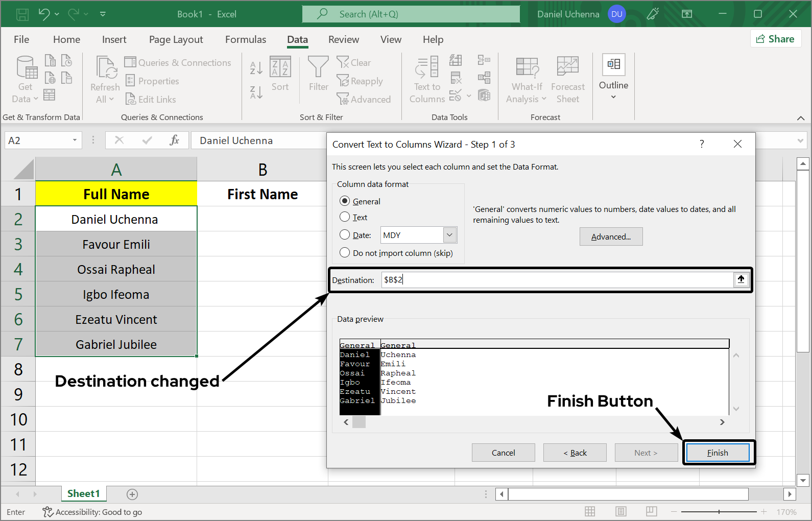Open the Name Box dropdown arrow
Viewport: 812px width, 521px height.
[75, 140]
